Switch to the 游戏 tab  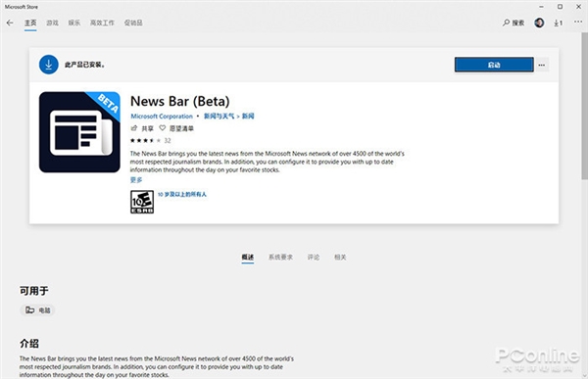52,23
